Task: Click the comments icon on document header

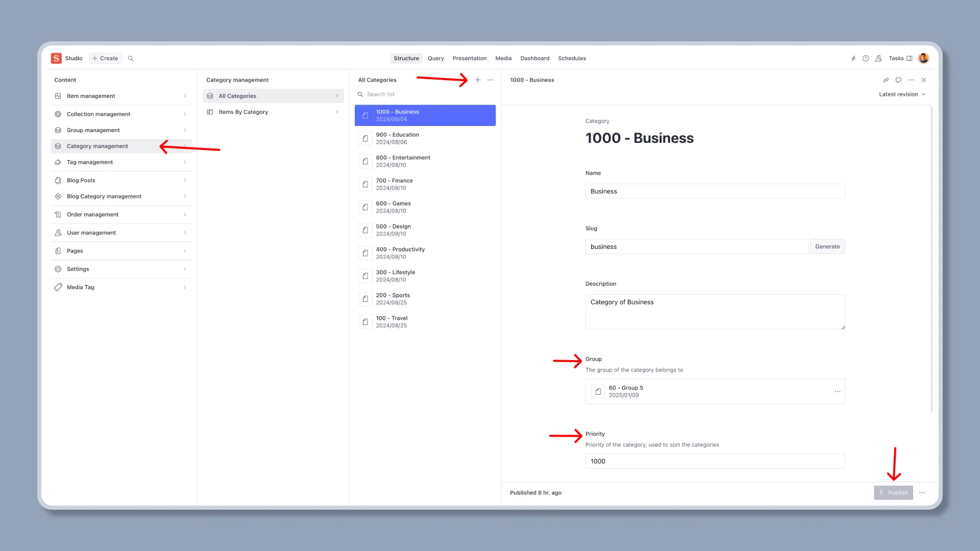Action: click(898, 80)
